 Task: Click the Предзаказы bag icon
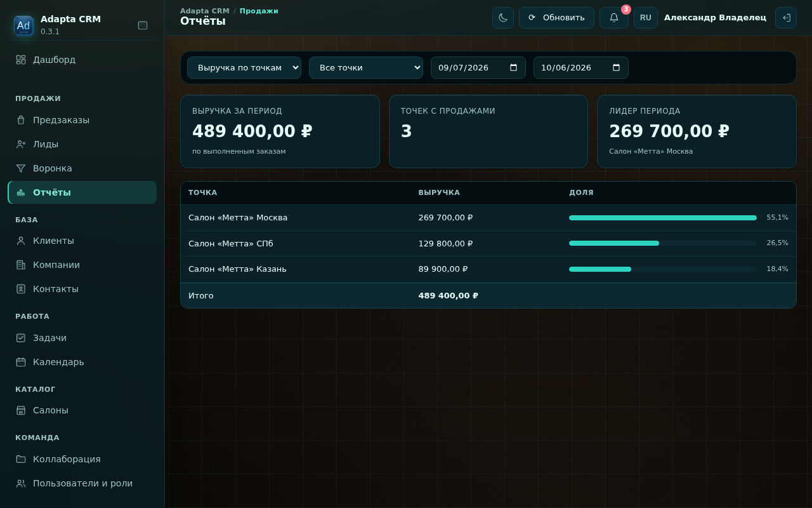(21, 120)
